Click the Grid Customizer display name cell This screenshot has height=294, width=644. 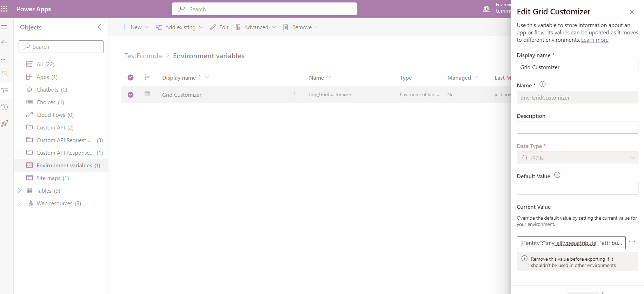point(181,95)
